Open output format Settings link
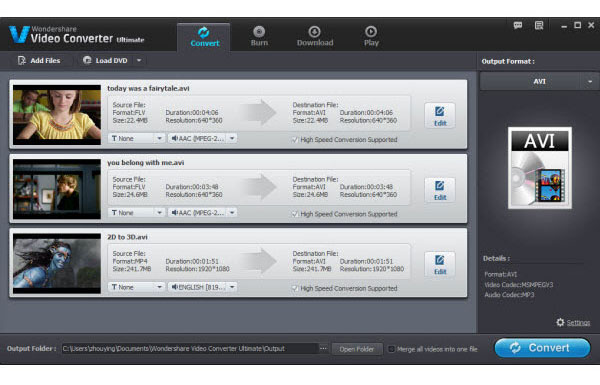The height and width of the screenshot is (385, 600). [x=578, y=323]
